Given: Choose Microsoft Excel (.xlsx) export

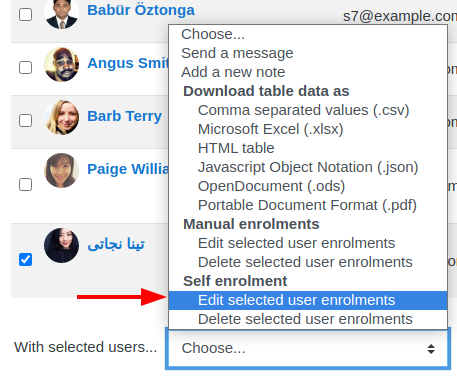Looking at the screenshot, I should (270, 129).
